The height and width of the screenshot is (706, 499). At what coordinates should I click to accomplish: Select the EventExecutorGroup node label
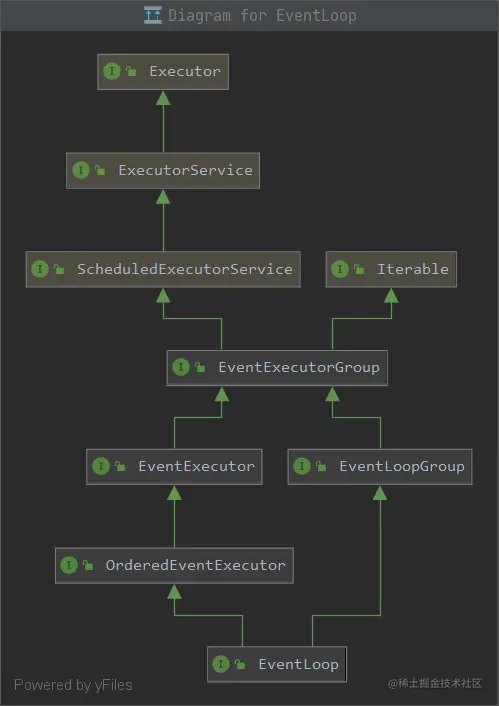click(x=299, y=367)
